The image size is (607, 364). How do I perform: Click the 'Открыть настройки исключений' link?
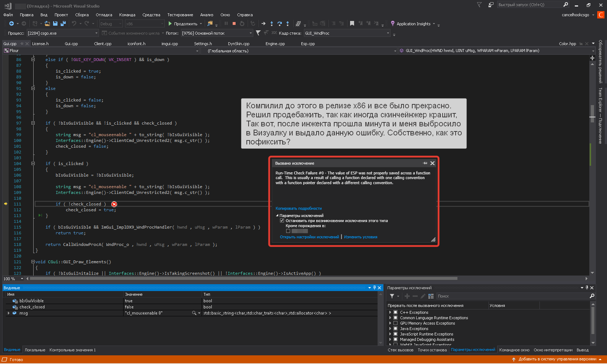309,237
